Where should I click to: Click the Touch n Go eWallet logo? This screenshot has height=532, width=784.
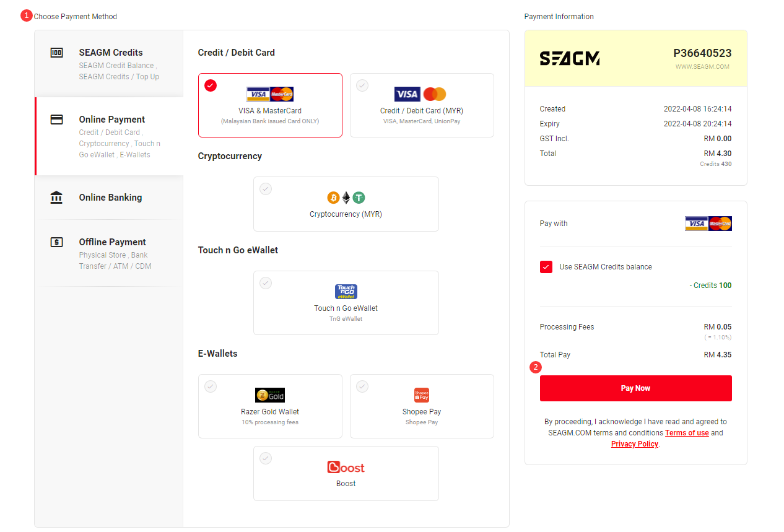point(346,292)
